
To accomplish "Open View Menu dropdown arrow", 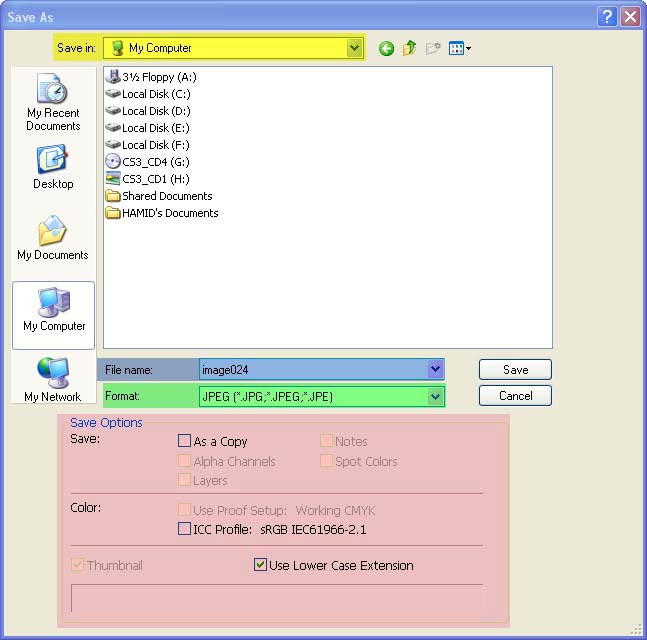I will (x=468, y=49).
